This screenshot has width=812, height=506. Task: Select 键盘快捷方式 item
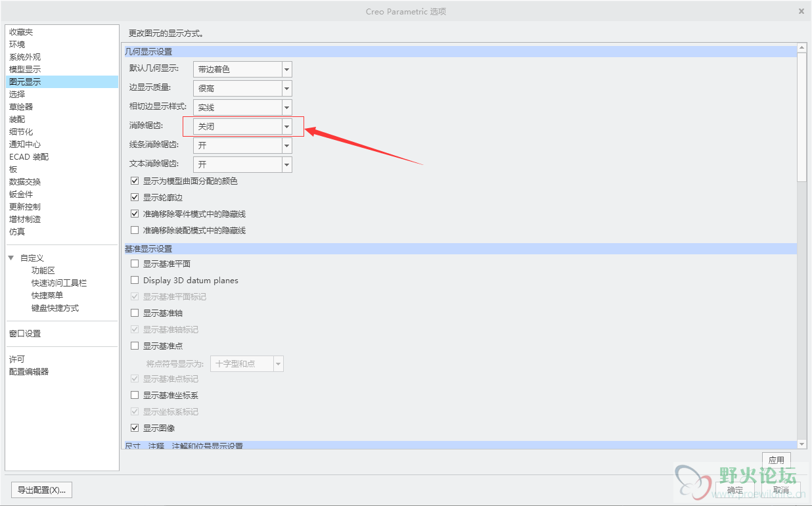[55, 308]
